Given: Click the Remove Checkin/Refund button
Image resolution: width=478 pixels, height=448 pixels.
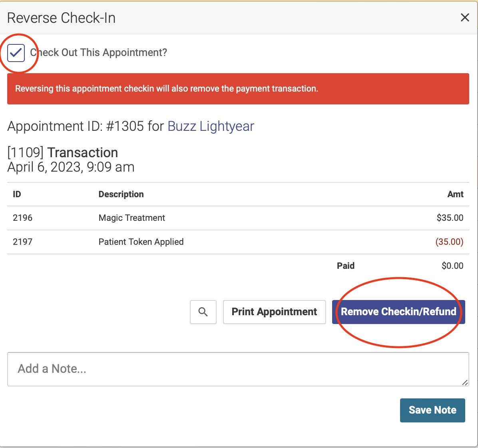Looking at the screenshot, I should point(398,312).
